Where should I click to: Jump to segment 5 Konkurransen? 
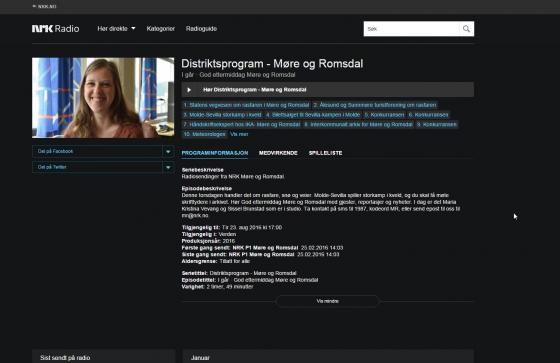click(384, 115)
